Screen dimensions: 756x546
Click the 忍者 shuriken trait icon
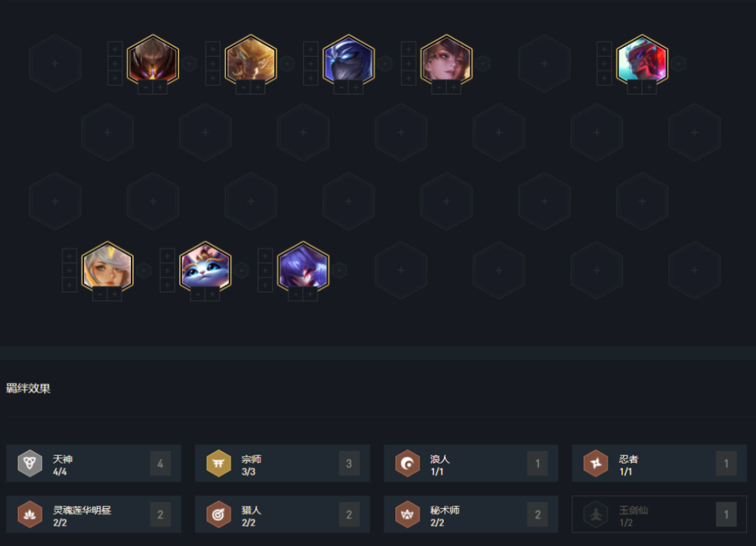[x=596, y=463]
